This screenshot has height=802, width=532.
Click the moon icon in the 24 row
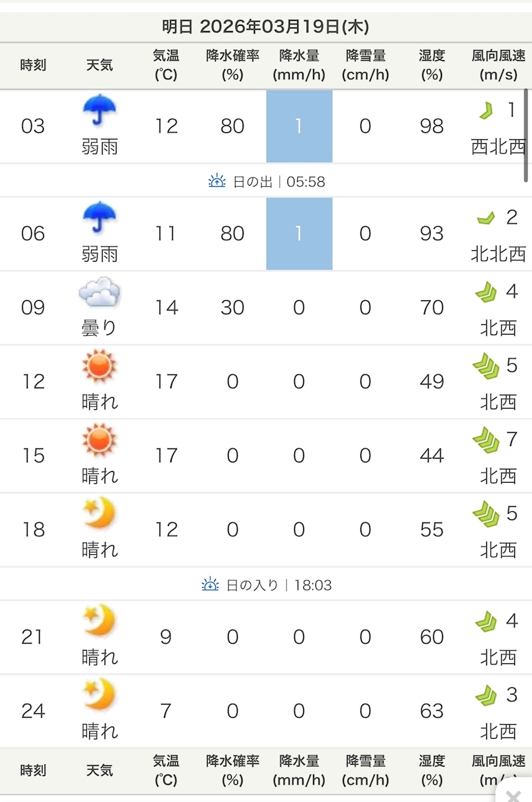(99, 696)
